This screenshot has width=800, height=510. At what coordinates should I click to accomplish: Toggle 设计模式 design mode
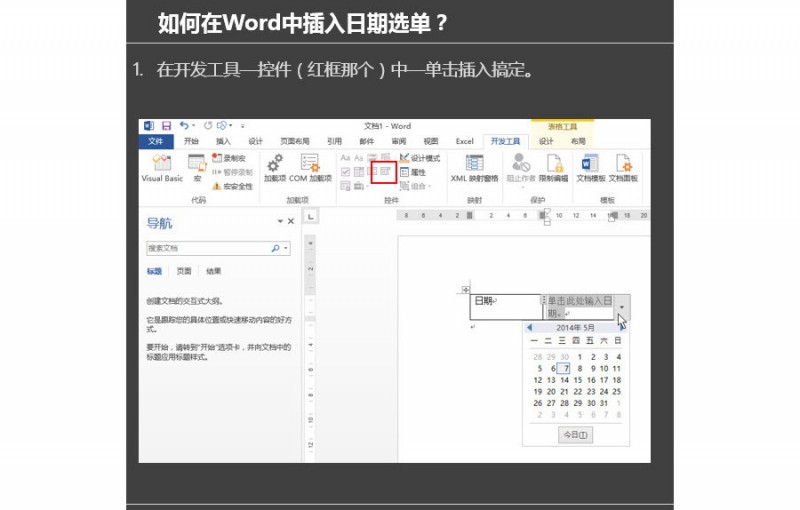419,158
